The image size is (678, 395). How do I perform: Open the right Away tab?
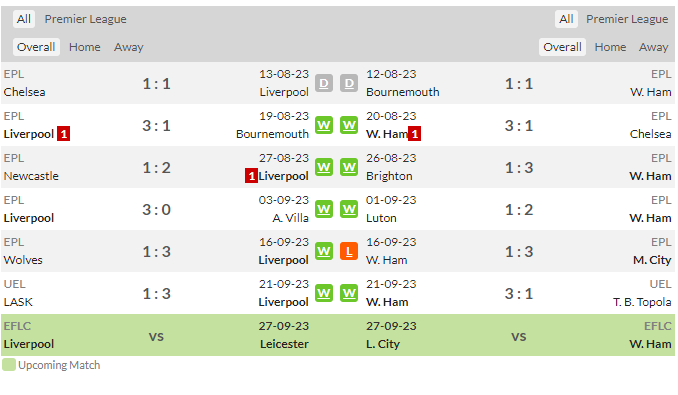click(x=654, y=47)
